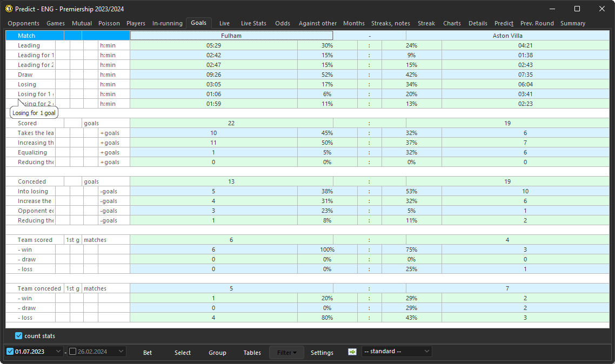Switch to the Odds tab

click(x=282, y=23)
